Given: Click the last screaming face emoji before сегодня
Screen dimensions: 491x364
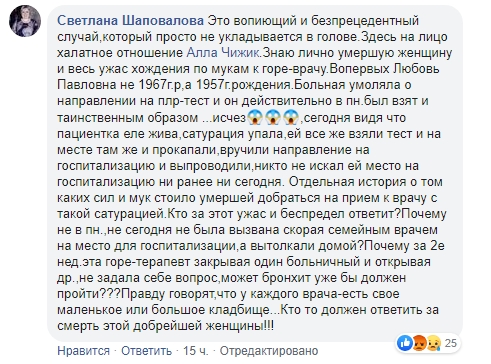Looking at the screenshot, I should coord(291,117).
